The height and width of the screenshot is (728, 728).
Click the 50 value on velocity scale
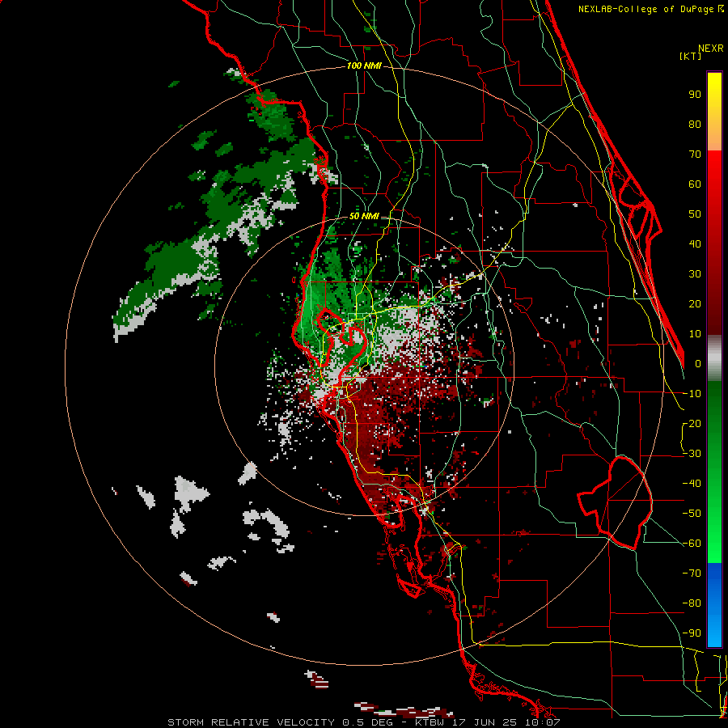(695, 214)
